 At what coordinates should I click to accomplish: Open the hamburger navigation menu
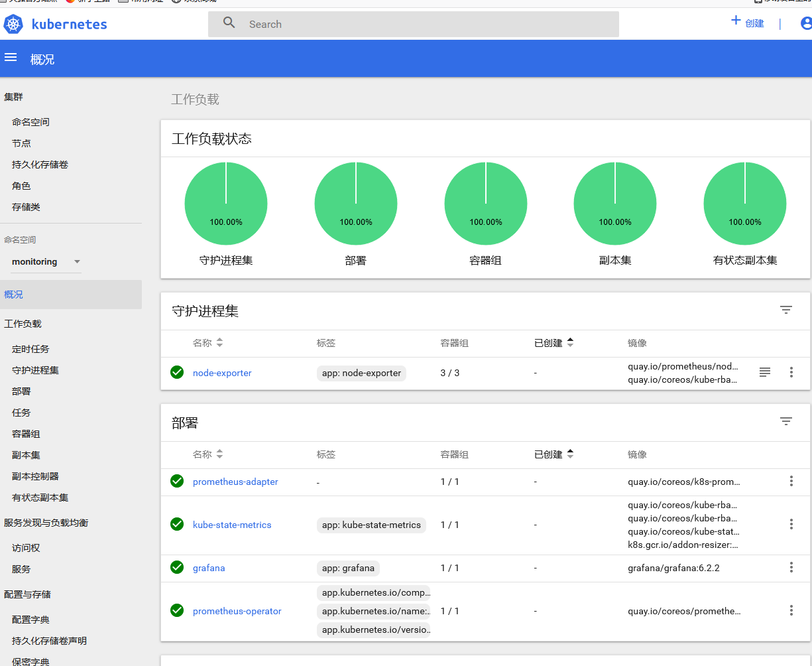coord(11,58)
